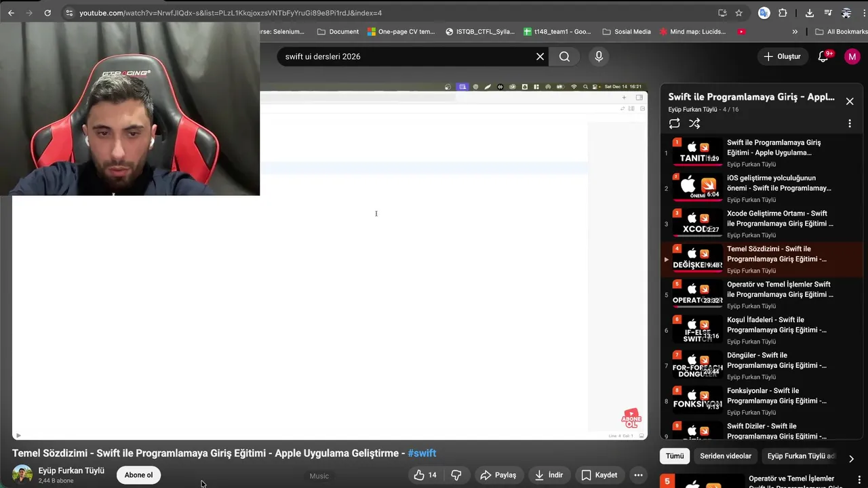Open Koşul İfadeleri playlist video
868x488 pixels.
tap(762, 330)
